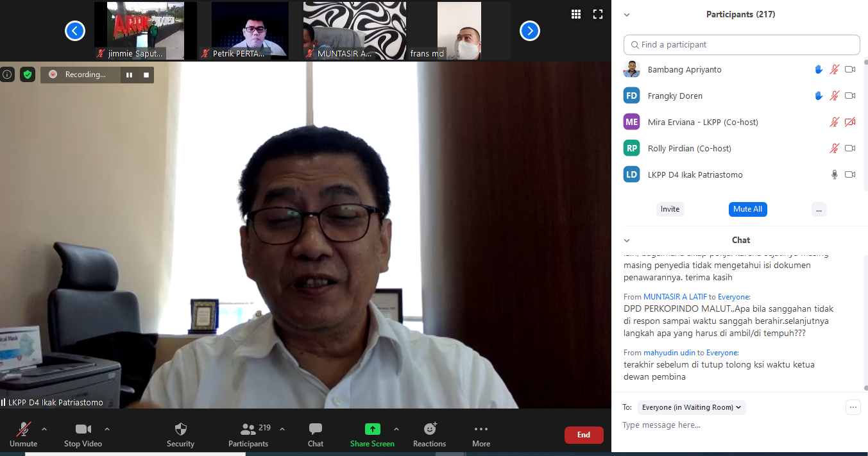The width and height of the screenshot is (868, 456).
Task: Switch to gallery view grid icon
Action: click(575, 14)
